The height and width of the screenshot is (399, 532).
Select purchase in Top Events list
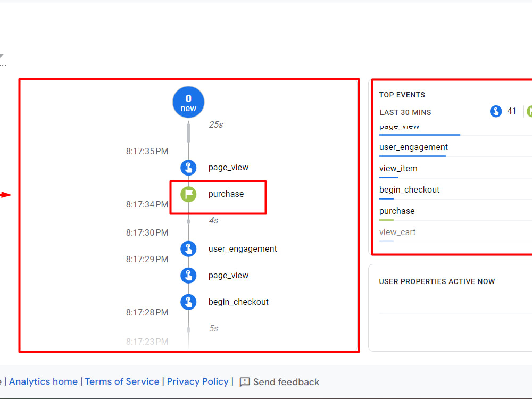[397, 211]
